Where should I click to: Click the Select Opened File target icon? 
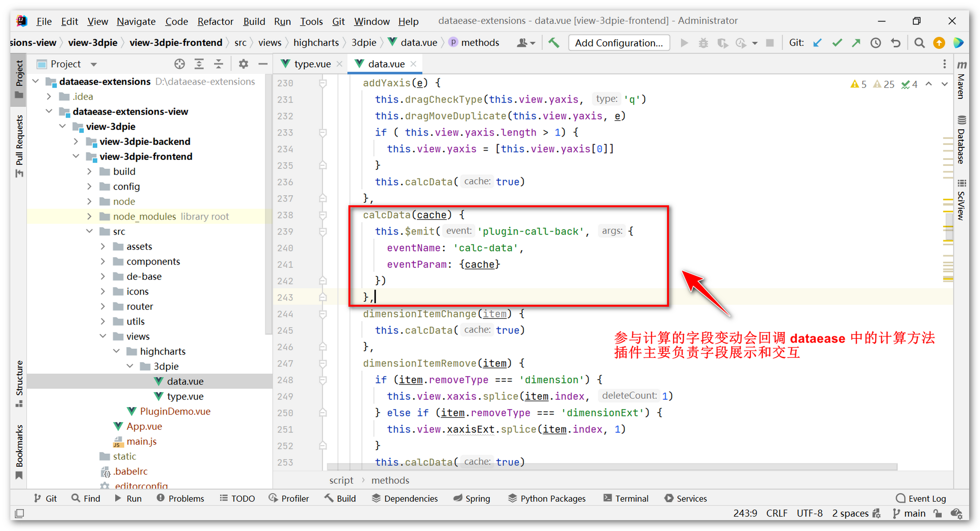click(179, 64)
